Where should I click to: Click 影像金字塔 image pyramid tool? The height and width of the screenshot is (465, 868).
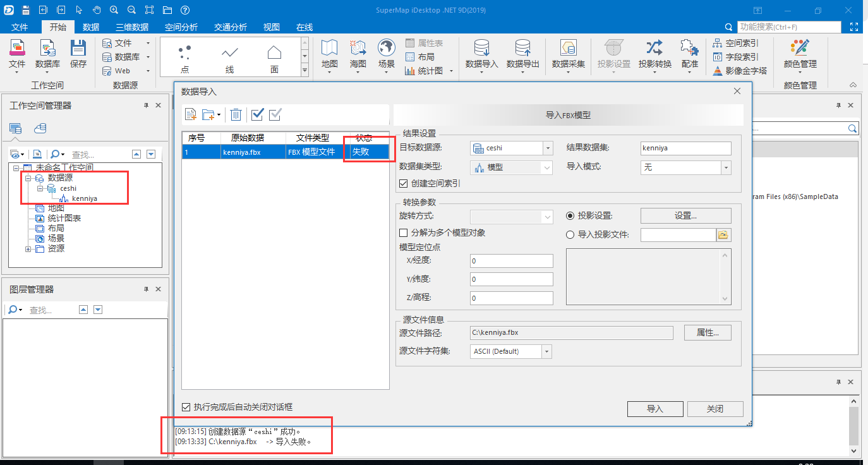(x=740, y=71)
